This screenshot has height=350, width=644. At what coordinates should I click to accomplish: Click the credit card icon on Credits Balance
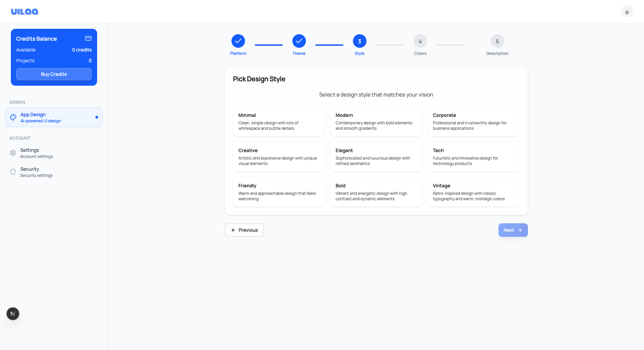pos(88,38)
